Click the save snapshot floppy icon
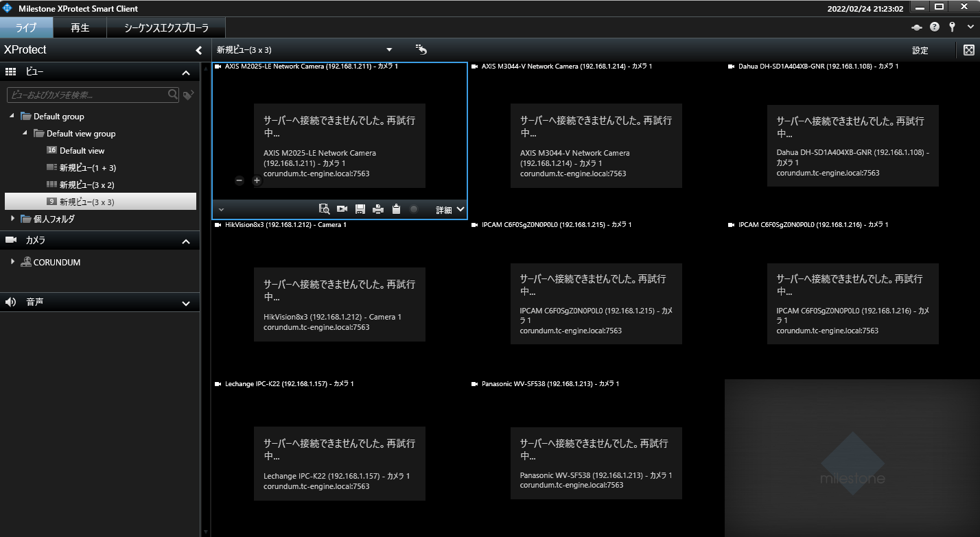Viewport: 980px width, 537px height. click(x=360, y=209)
